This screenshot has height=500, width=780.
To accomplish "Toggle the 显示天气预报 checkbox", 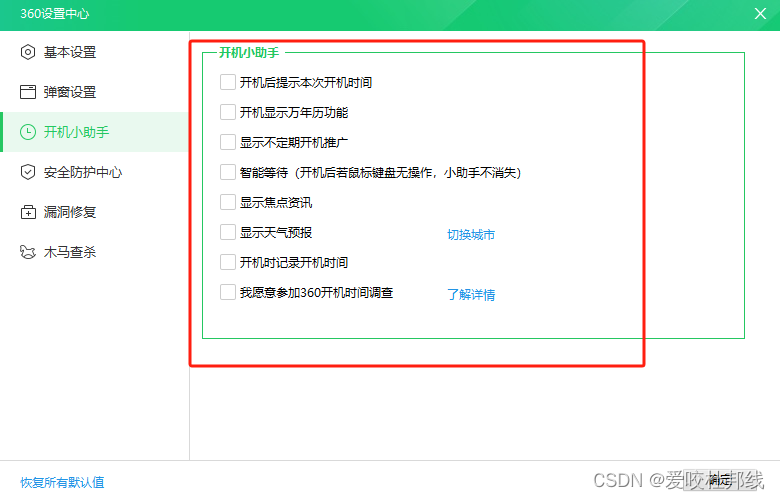I will (x=228, y=232).
